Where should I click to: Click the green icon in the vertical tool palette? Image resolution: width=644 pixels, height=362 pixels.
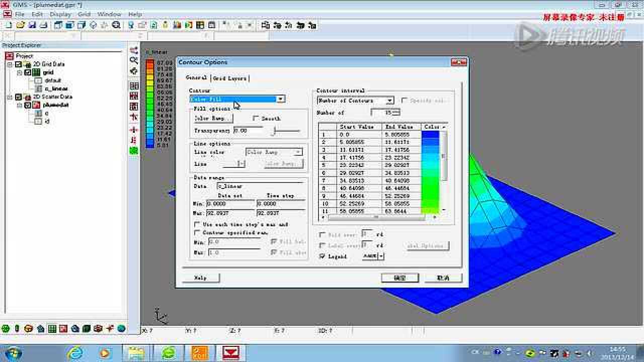[x=134, y=150]
